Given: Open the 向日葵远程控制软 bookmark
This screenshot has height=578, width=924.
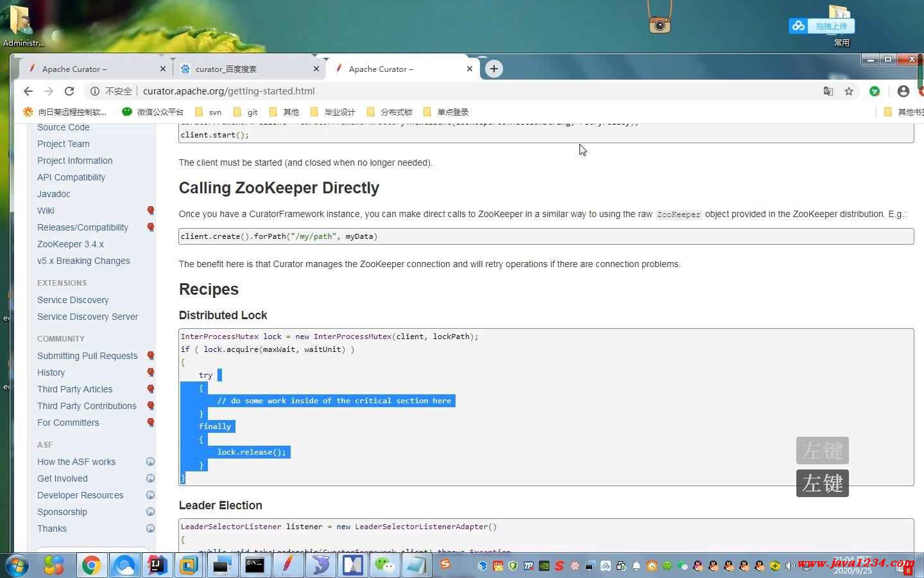Looking at the screenshot, I should pyautogui.click(x=65, y=112).
